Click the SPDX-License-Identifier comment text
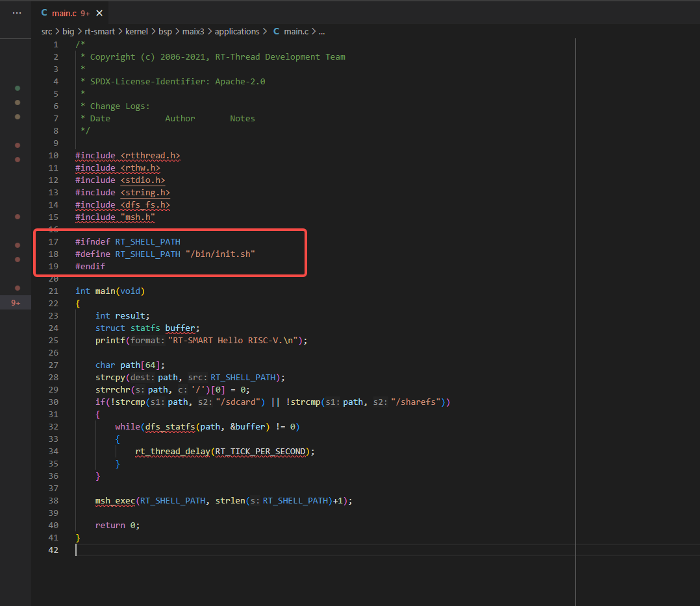This screenshot has width=700, height=606. pos(173,82)
